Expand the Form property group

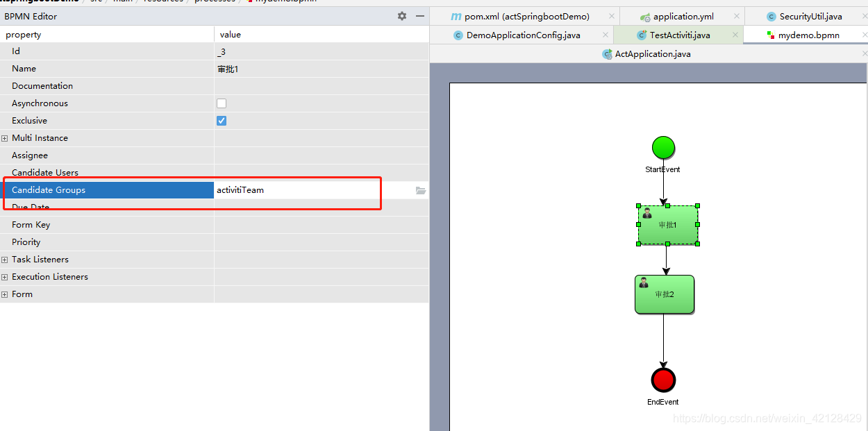[x=6, y=294]
